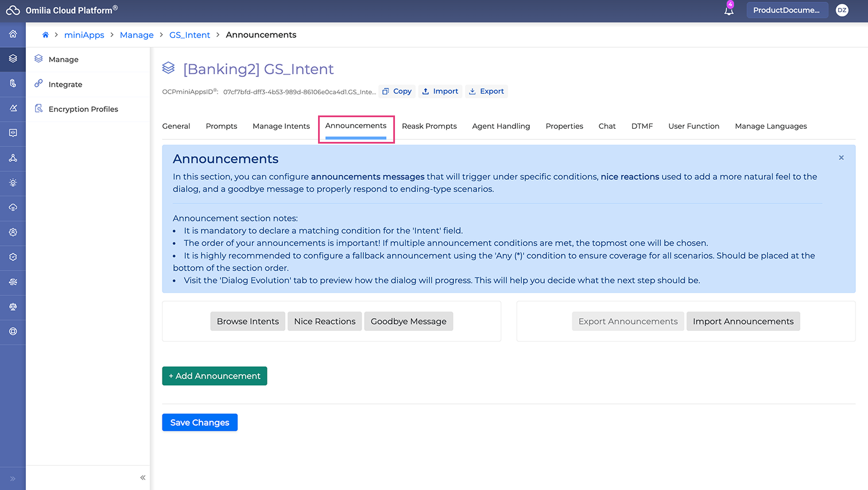Collapse the side panel with double chevron
868x490 pixels.
(x=142, y=477)
